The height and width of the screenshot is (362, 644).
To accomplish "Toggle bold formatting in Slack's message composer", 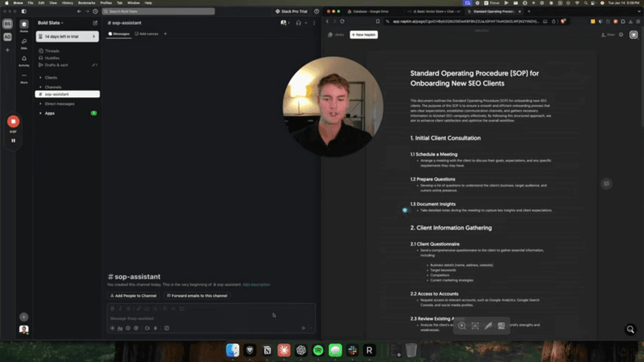I will [x=112, y=308].
